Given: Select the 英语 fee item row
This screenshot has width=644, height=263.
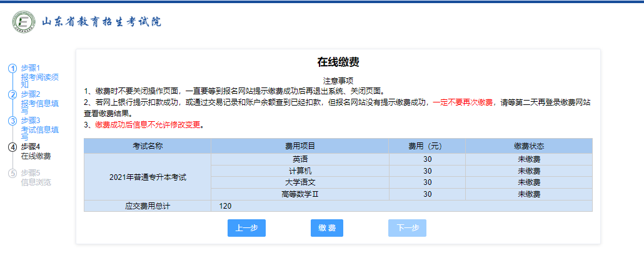Looking at the screenshot, I should coord(299,159).
